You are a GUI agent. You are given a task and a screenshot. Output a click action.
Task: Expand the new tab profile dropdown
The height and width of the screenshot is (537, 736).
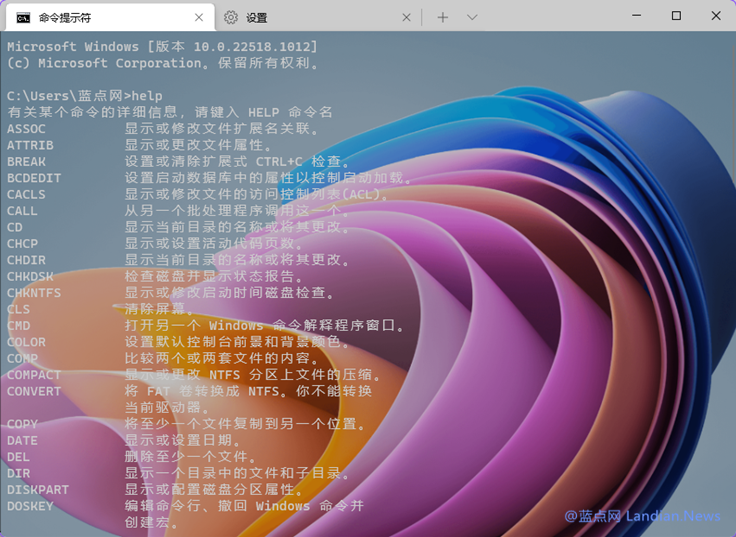click(x=472, y=18)
